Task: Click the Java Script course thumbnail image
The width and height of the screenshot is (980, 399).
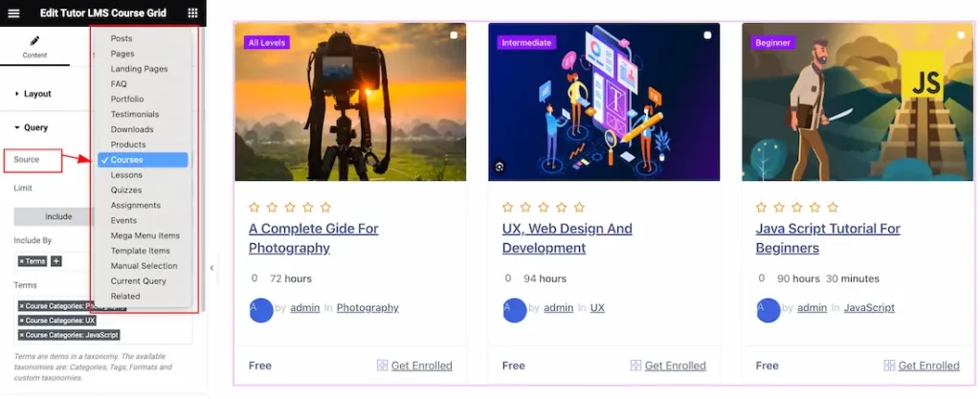Action: click(x=857, y=101)
